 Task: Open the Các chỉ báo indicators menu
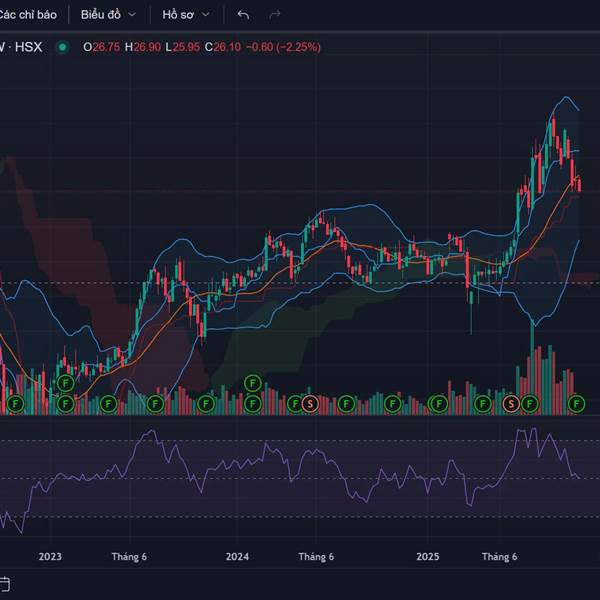tap(34, 15)
